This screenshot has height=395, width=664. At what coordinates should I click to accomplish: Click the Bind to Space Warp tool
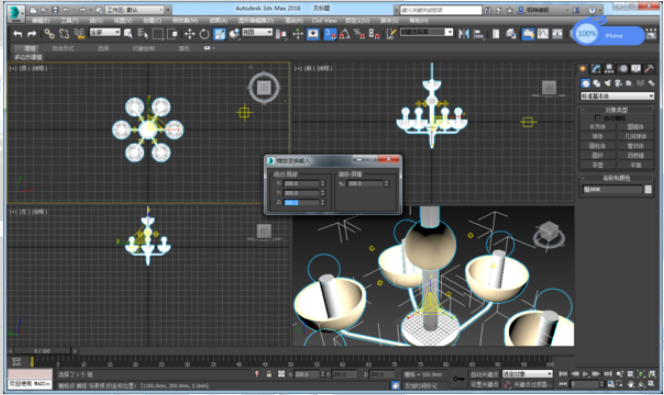79,34
